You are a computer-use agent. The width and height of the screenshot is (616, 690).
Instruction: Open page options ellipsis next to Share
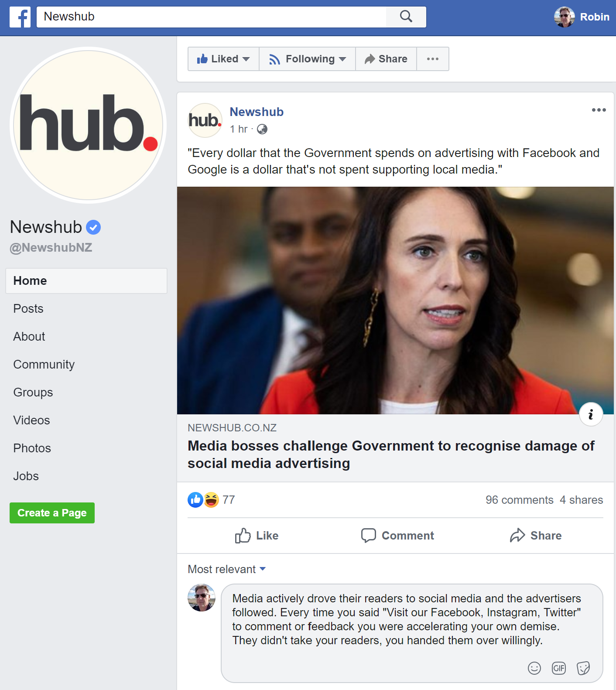click(433, 59)
